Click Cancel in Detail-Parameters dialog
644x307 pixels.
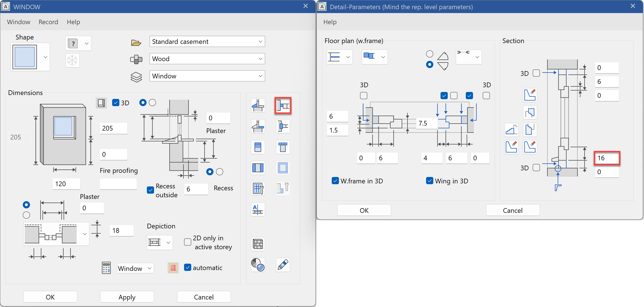click(512, 210)
